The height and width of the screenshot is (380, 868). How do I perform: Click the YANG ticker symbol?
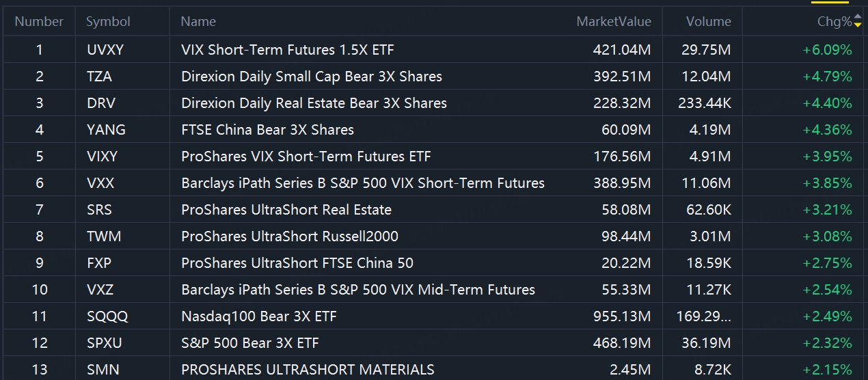pos(107,130)
